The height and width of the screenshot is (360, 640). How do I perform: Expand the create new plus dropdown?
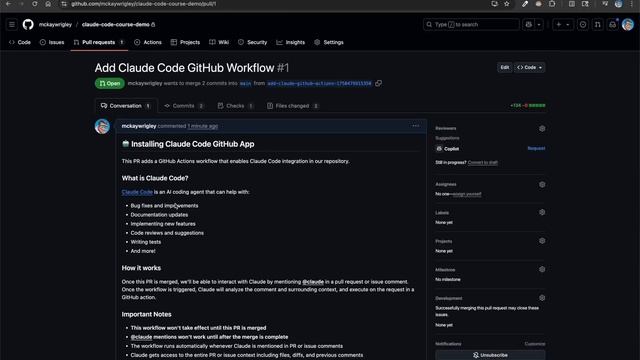click(563, 24)
